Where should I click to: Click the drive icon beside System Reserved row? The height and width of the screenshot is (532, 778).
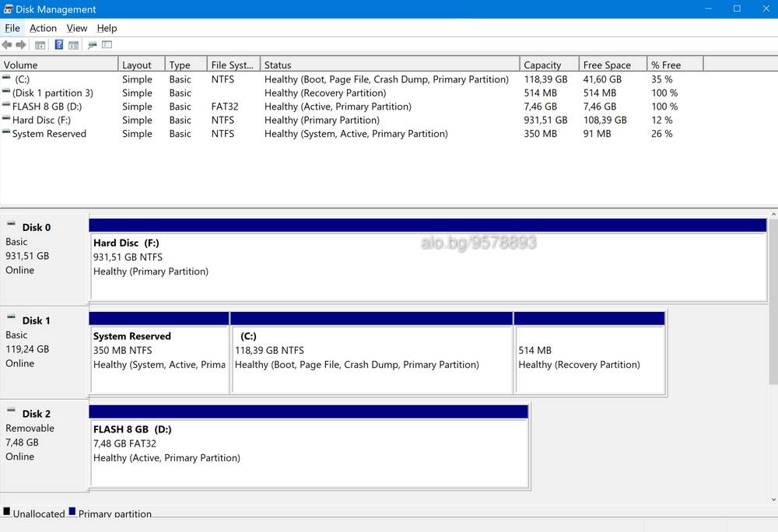(x=6, y=132)
